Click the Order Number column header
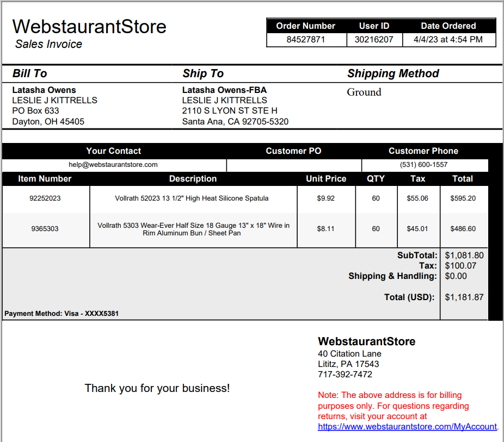This screenshot has width=504, height=442. [x=306, y=26]
